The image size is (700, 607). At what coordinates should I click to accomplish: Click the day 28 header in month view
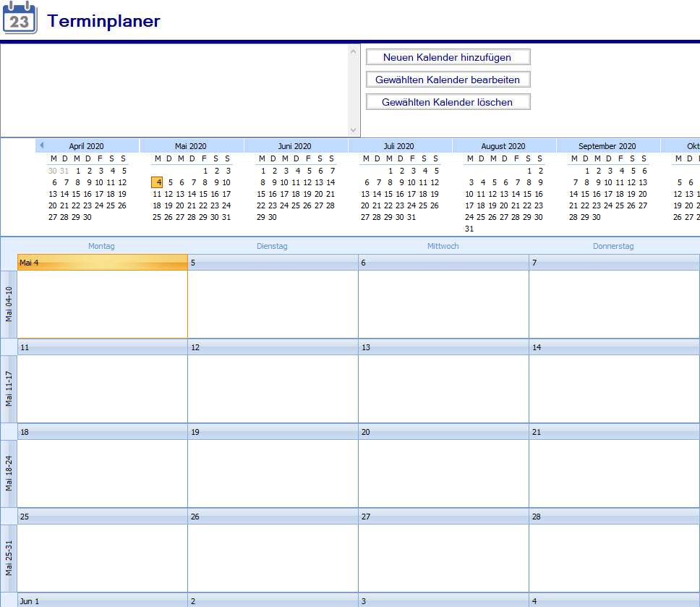614,517
